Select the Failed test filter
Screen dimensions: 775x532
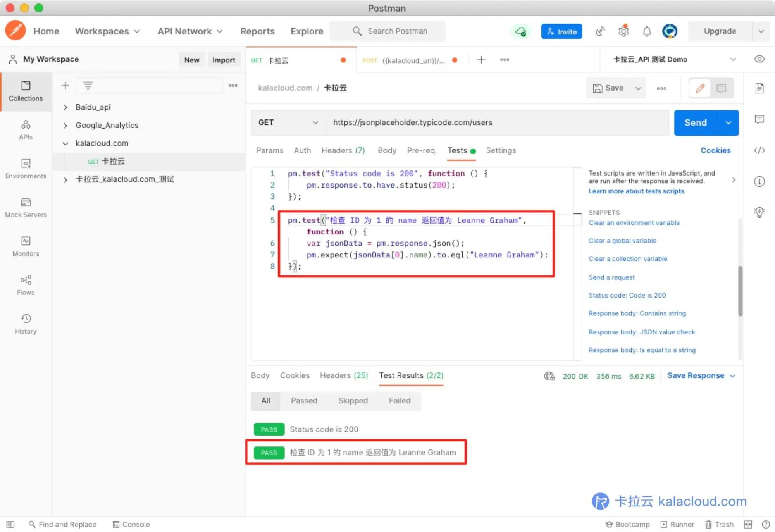pyautogui.click(x=400, y=401)
